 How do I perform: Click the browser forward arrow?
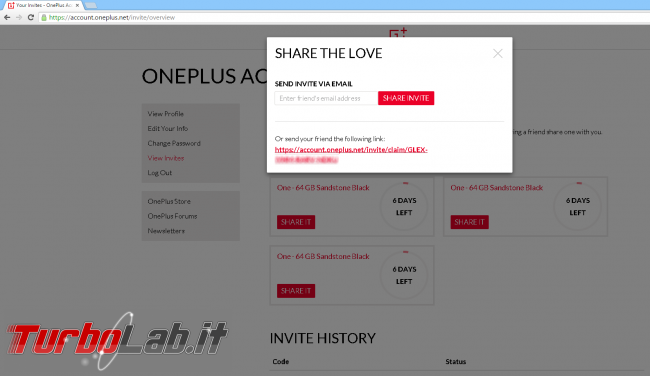tap(19, 17)
